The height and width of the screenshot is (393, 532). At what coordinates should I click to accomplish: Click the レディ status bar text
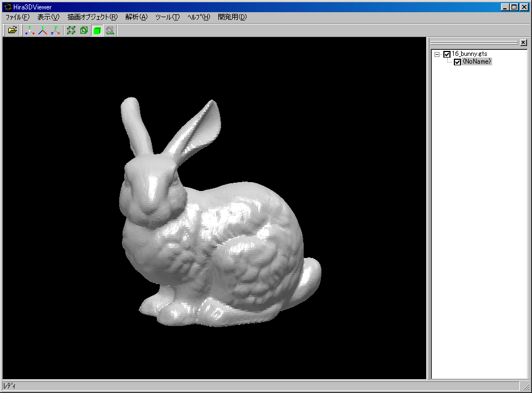tap(9, 386)
